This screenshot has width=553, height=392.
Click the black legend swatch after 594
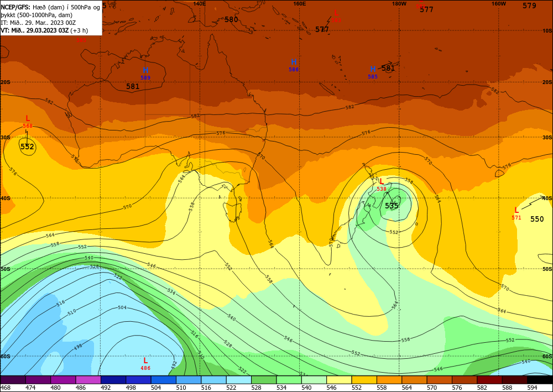[540, 380]
